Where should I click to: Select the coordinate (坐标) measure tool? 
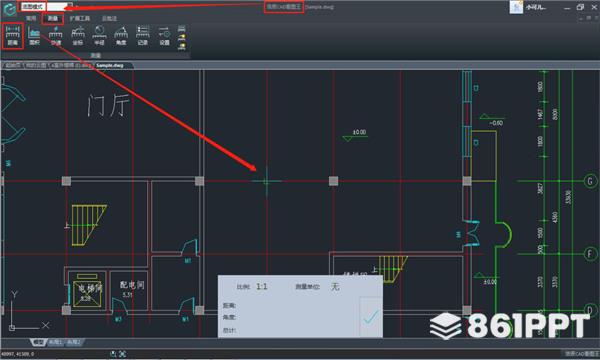coord(78,36)
